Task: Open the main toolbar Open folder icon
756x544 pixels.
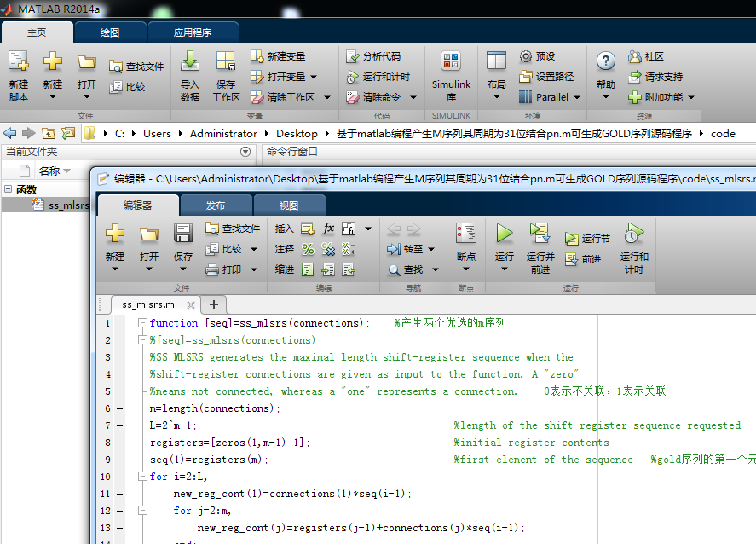Action: (87, 61)
